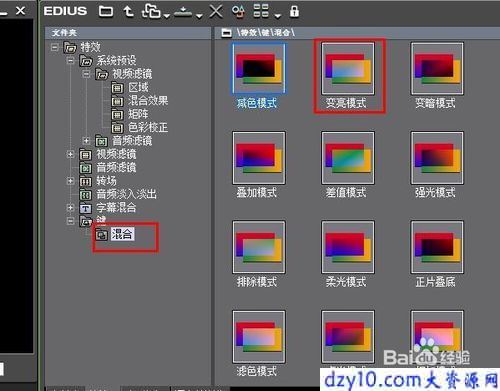The width and height of the screenshot is (500, 391).
Task: Select the 差值模式 effect thumbnail
Action: [x=348, y=158]
